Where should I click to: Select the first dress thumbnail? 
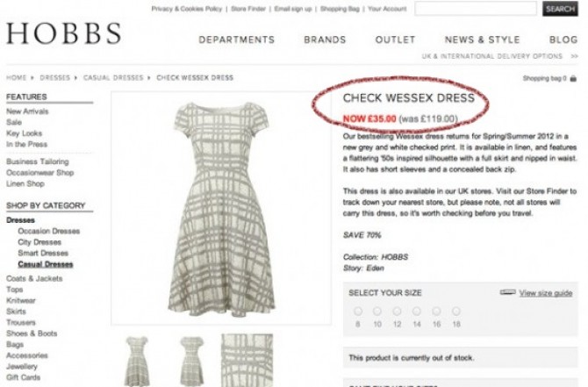(x=137, y=361)
